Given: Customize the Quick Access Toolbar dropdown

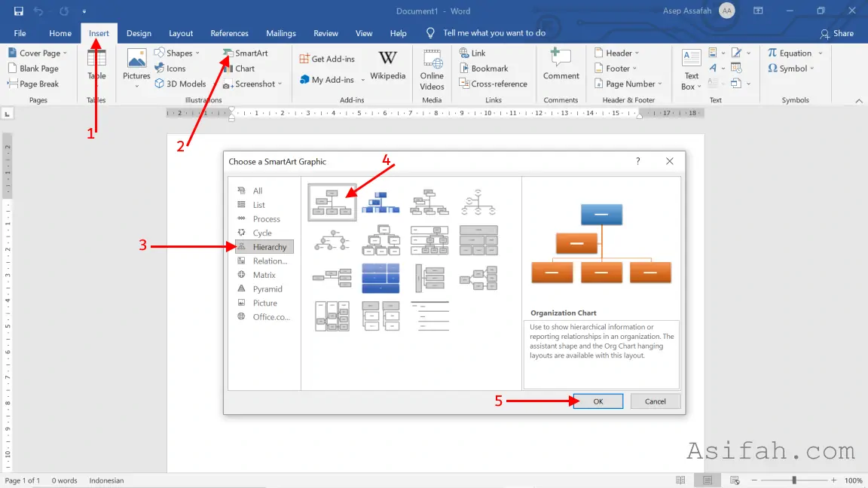Looking at the screenshot, I should pos(84,11).
